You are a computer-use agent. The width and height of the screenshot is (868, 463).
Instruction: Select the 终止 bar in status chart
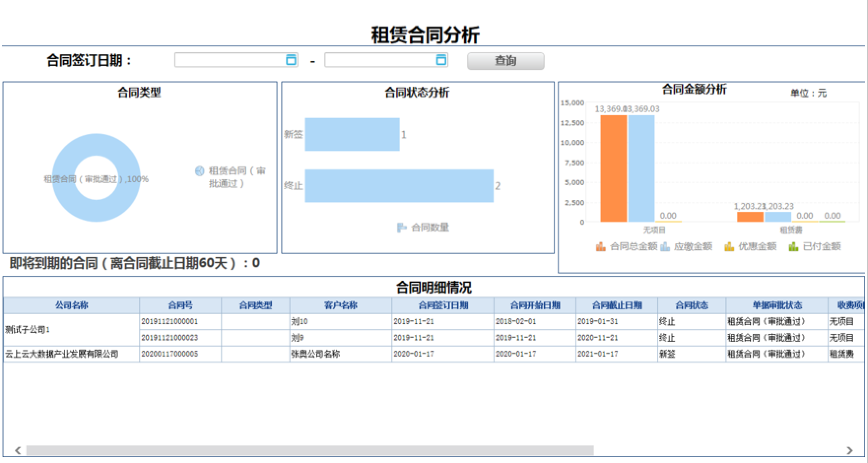[x=399, y=186]
